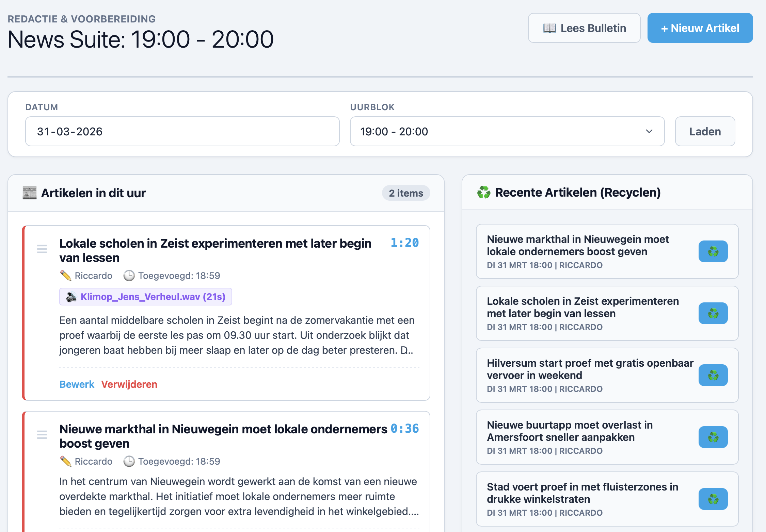This screenshot has width=766, height=532.
Task: Click the "2 items" counter badge
Action: pos(406,193)
